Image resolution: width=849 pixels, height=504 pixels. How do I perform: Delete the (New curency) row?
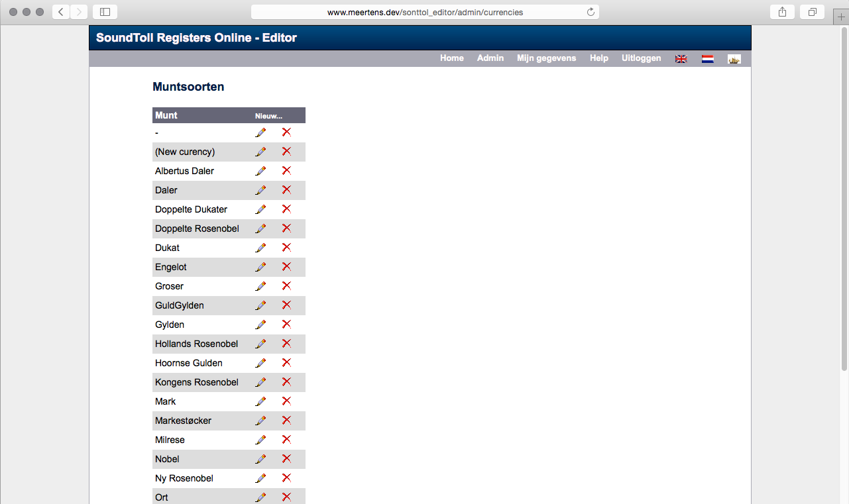point(286,152)
